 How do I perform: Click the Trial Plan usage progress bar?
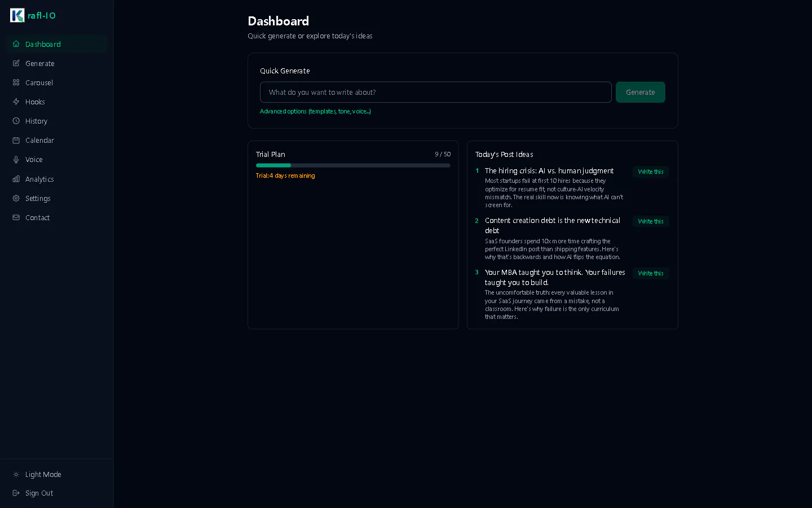(353, 165)
